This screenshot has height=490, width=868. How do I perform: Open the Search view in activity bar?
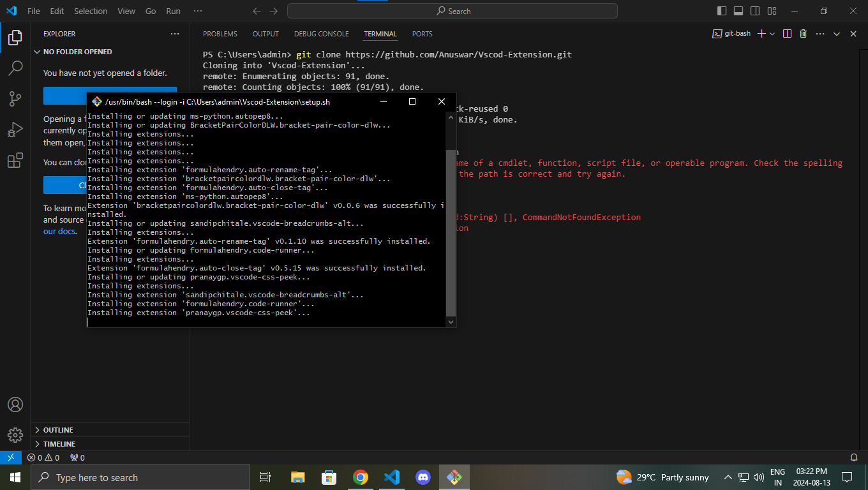(15, 68)
